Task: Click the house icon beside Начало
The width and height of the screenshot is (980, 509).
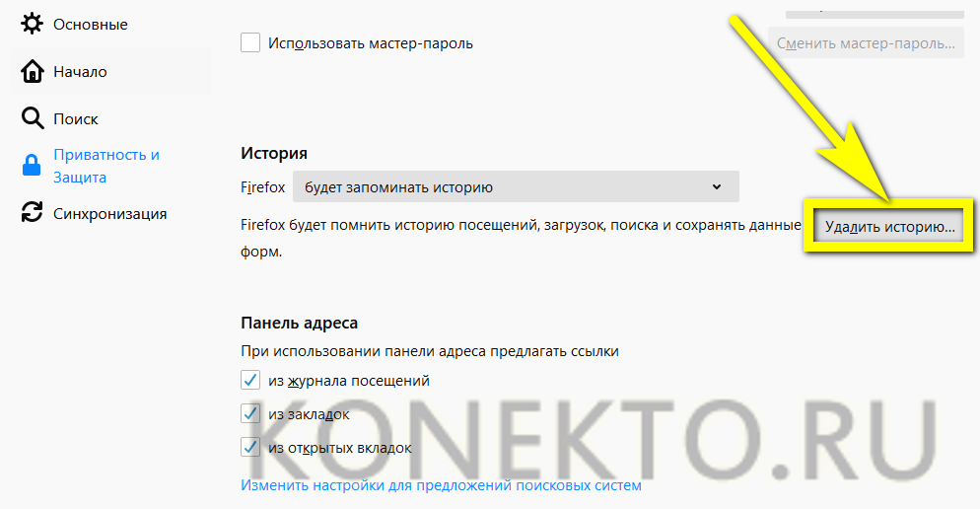Action: [x=33, y=72]
